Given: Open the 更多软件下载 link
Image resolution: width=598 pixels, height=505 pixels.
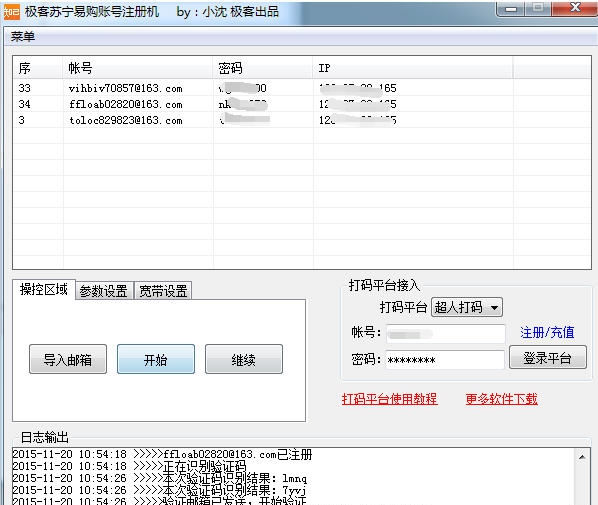Looking at the screenshot, I should pyautogui.click(x=502, y=399).
